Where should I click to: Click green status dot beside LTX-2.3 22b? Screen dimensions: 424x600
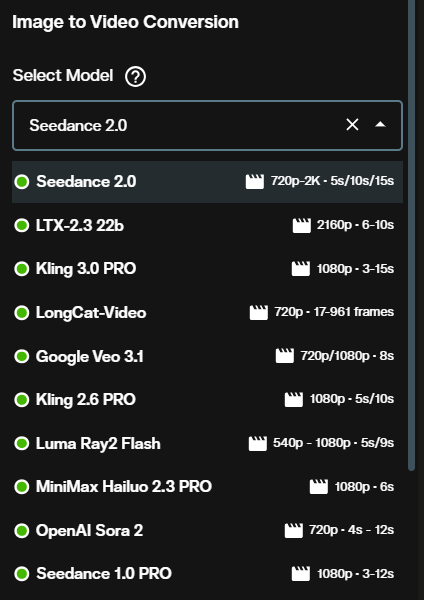click(22, 225)
